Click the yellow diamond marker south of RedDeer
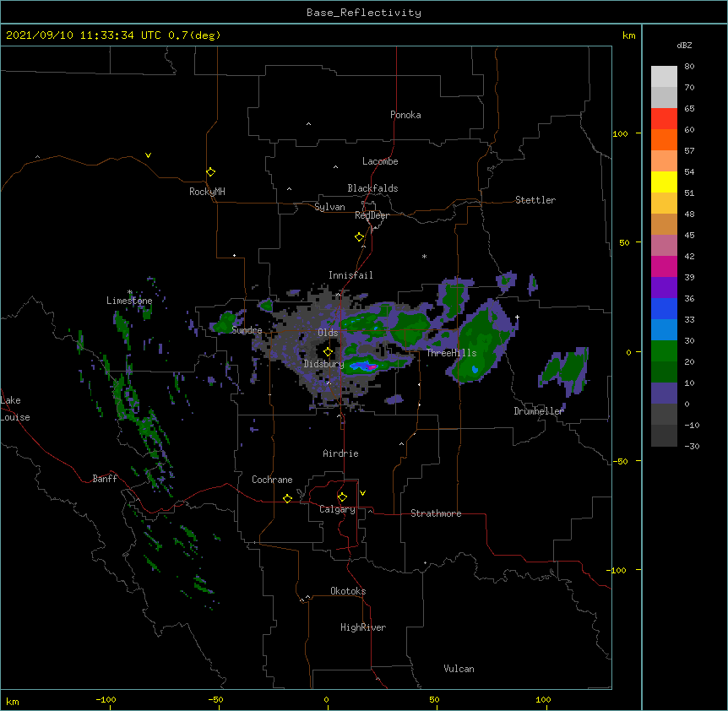 (359, 237)
